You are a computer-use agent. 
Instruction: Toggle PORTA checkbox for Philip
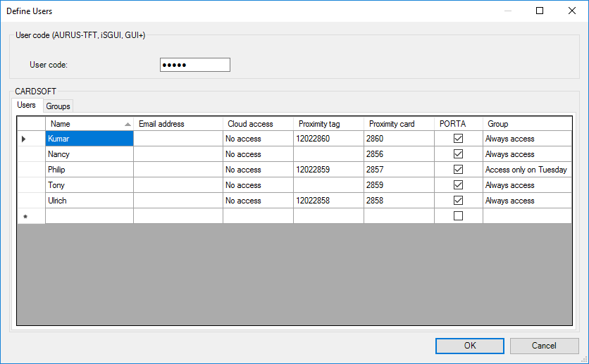pyautogui.click(x=458, y=170)
